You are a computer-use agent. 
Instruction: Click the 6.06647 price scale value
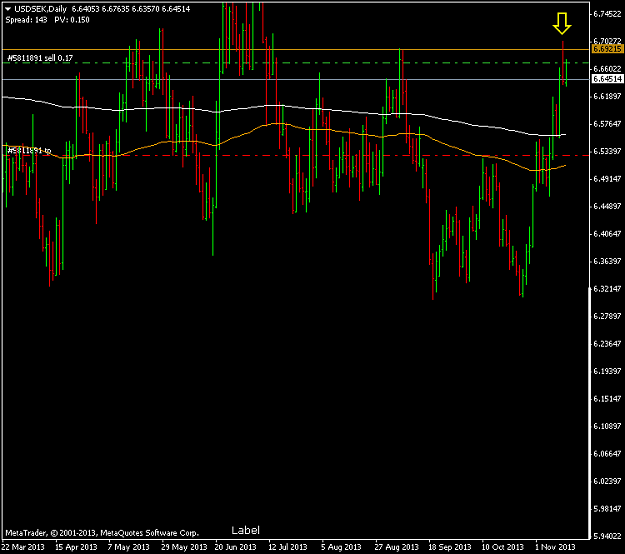coord(607,454)
